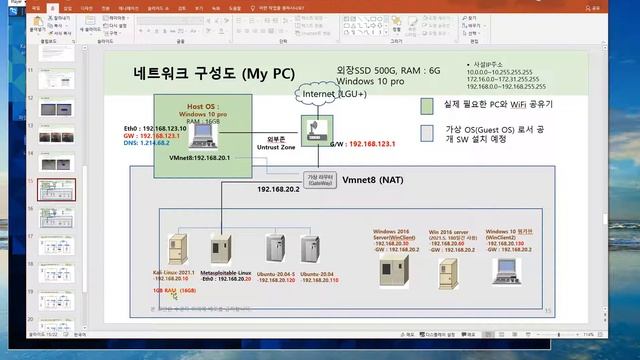The image size is (640, 360).
Task: Click the 'VMnet8:192.168.20.1' text
Action: [200, 158]
